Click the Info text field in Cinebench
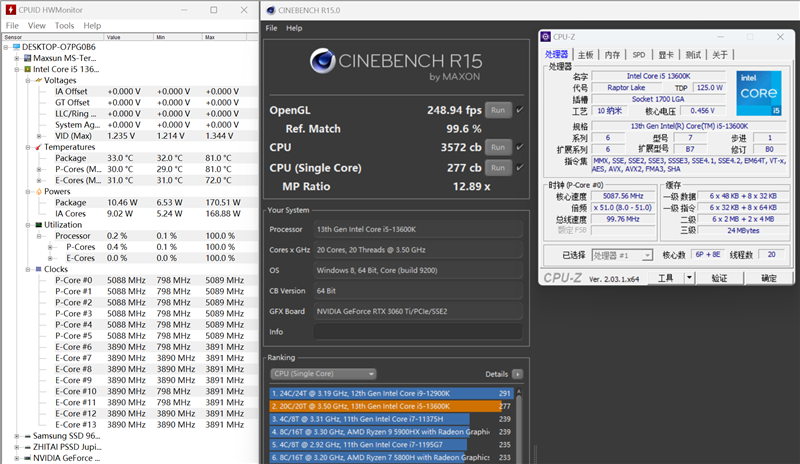The height and width of the screenshot is (464, 800). [418, 332]
